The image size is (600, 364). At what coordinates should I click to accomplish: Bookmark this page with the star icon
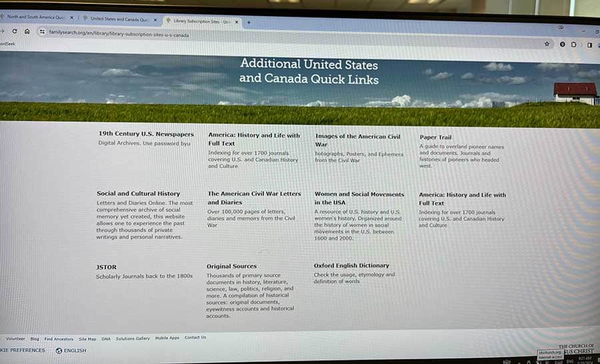pyautogui.click(x=547, y=44)
